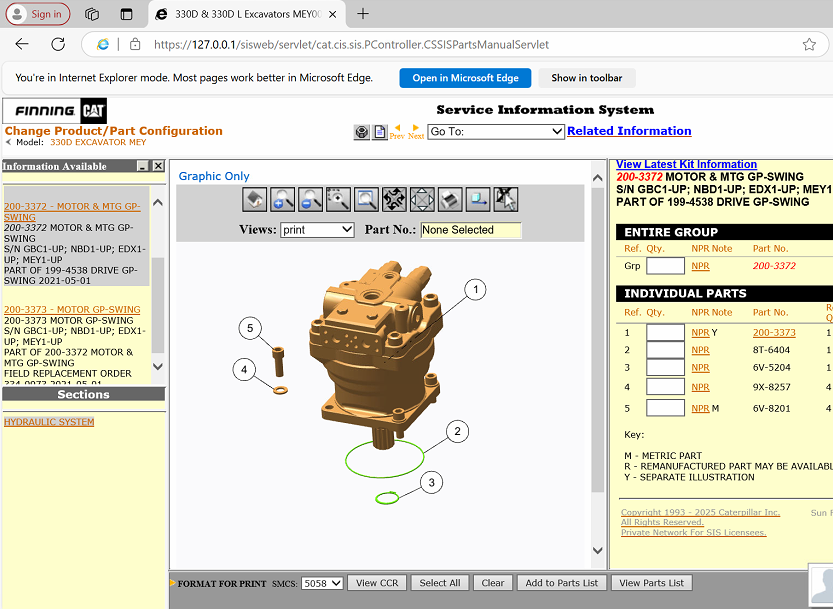Click the Qty input for part 200-3373
This screenshot has width=833, height=609.
point(663,332)
